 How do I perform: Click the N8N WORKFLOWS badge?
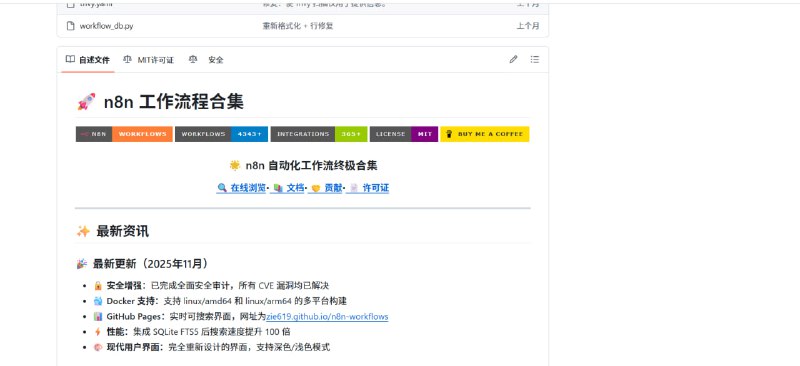point(124,134)
